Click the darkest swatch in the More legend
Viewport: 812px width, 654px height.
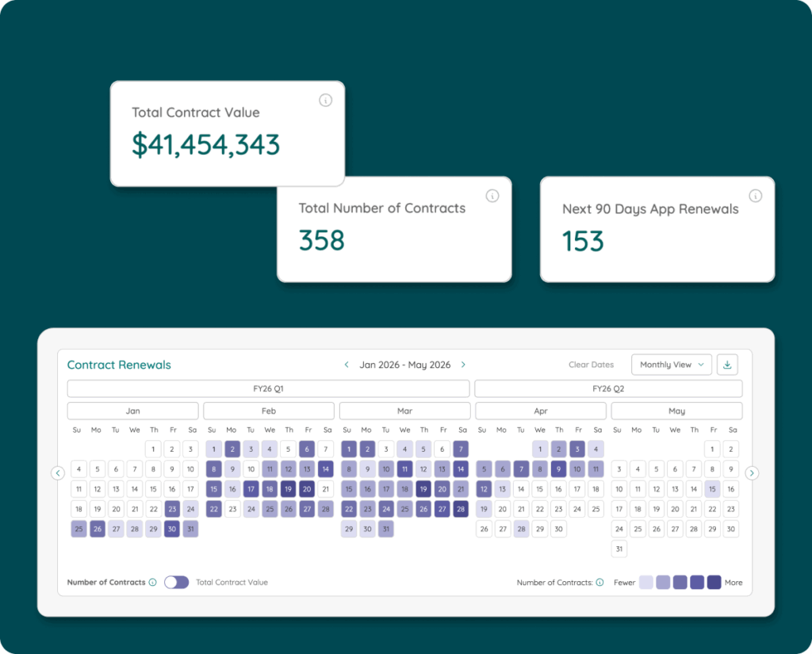coord(713,582)
